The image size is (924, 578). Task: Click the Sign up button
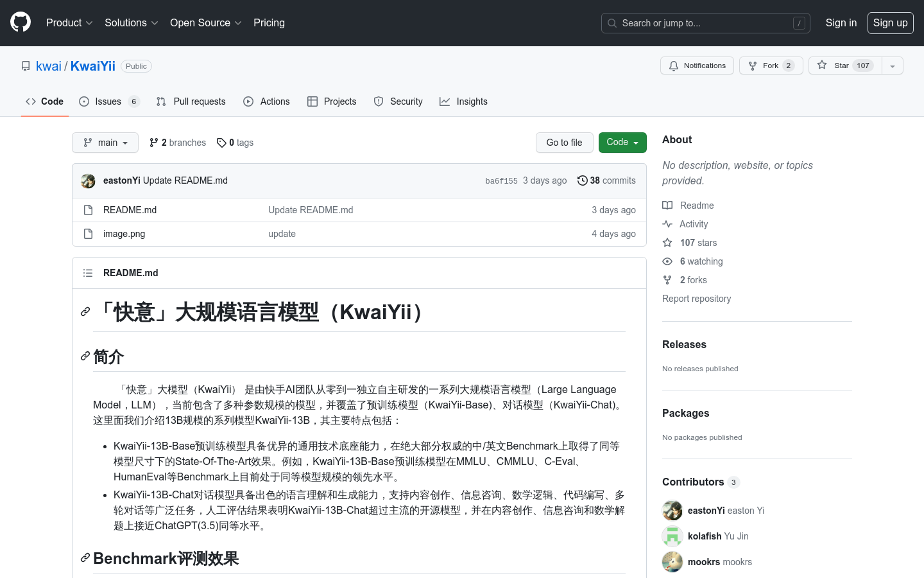891,22
